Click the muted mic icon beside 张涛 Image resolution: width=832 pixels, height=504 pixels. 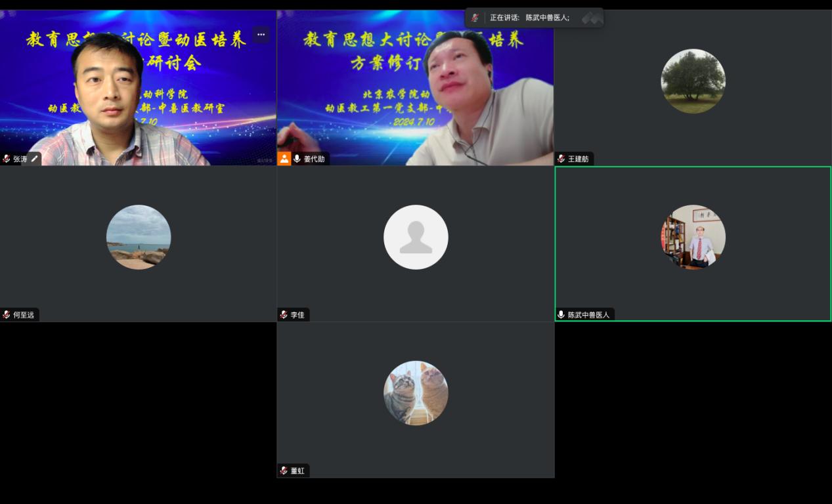click(7, 159)
